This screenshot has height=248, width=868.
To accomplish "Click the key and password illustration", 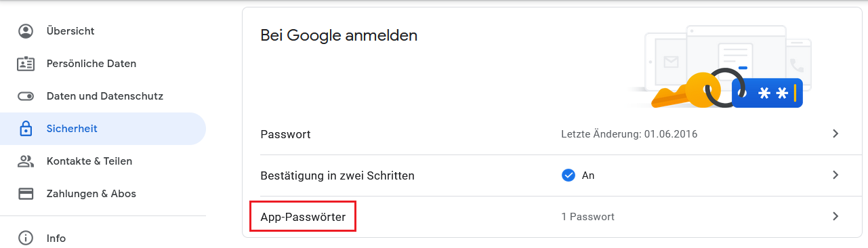I will tap(721, 67).
